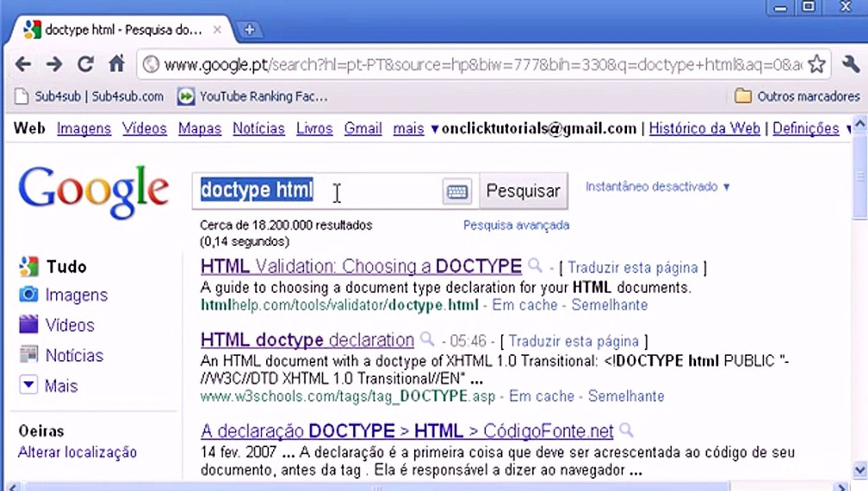Click the Google logo
This screenshot has height=491, width=868.
93,192
